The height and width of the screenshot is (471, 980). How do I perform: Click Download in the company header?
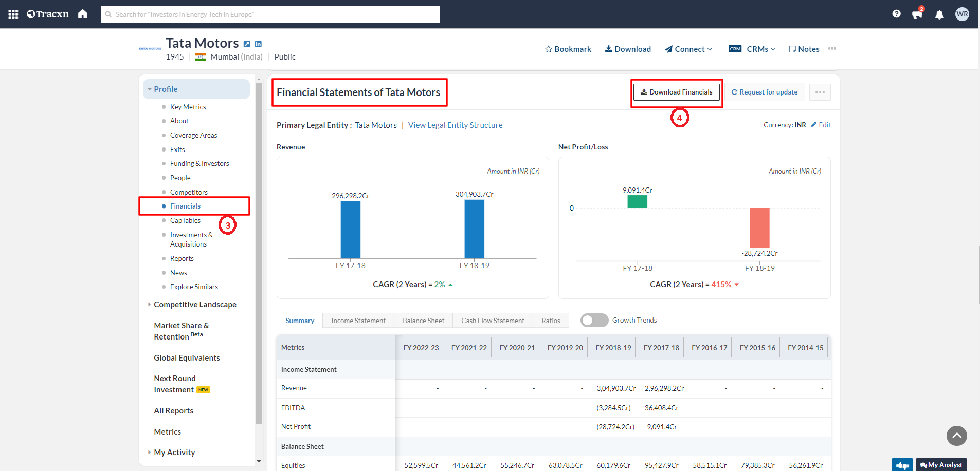628,49
